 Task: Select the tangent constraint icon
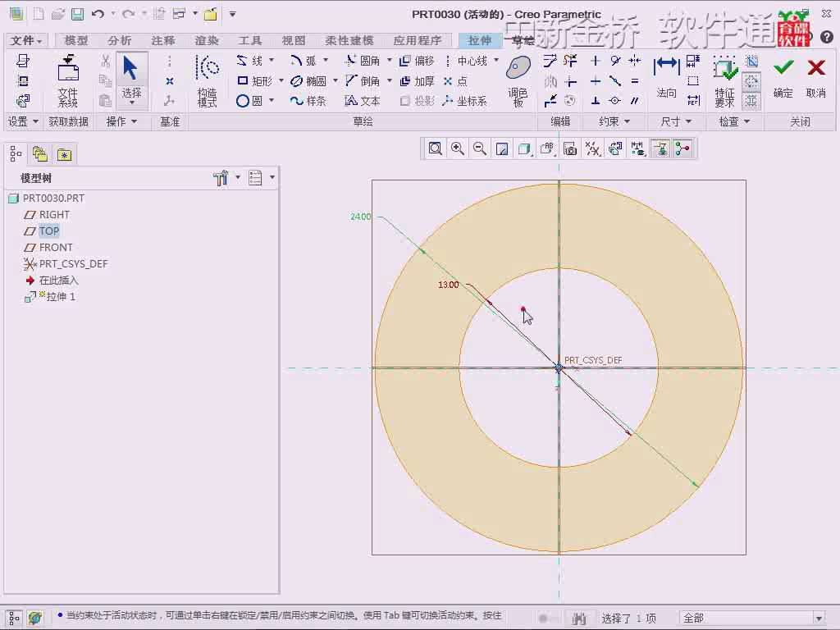pos(615,61)
